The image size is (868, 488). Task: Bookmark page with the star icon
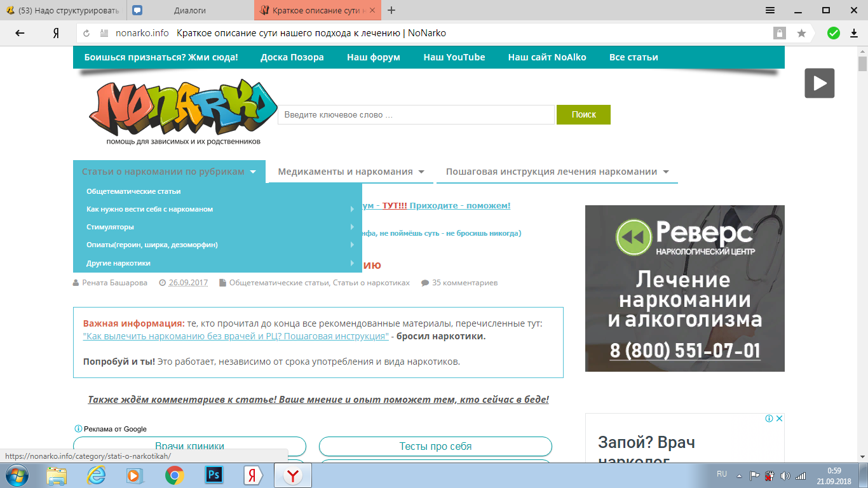tap(801, 33)
